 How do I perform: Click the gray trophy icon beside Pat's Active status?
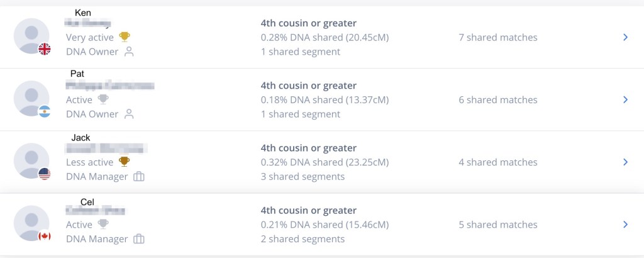pyautogui.click(x=103, y=99)
